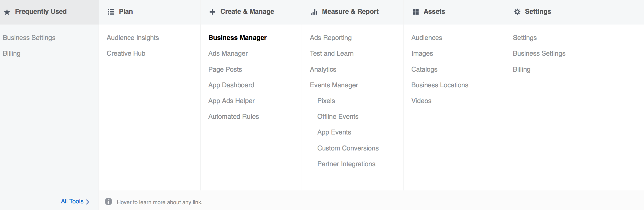This screenshot has height=210, width=644.
Task: Open Custom Conversions
Action: coord(348,148)
